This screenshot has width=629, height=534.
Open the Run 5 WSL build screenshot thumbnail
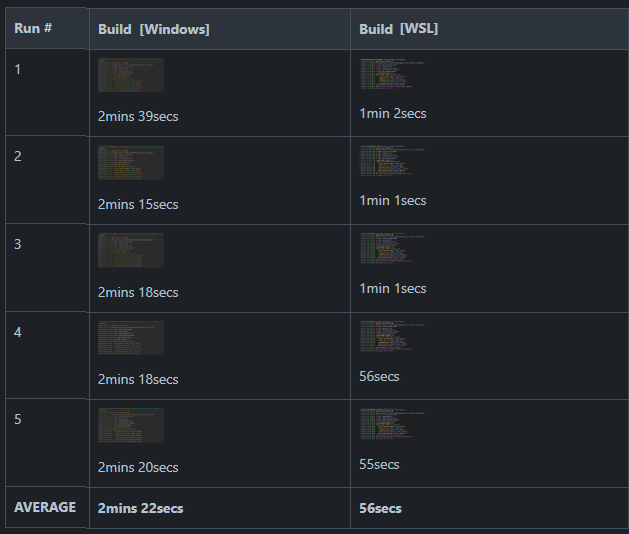click(392, 424)
